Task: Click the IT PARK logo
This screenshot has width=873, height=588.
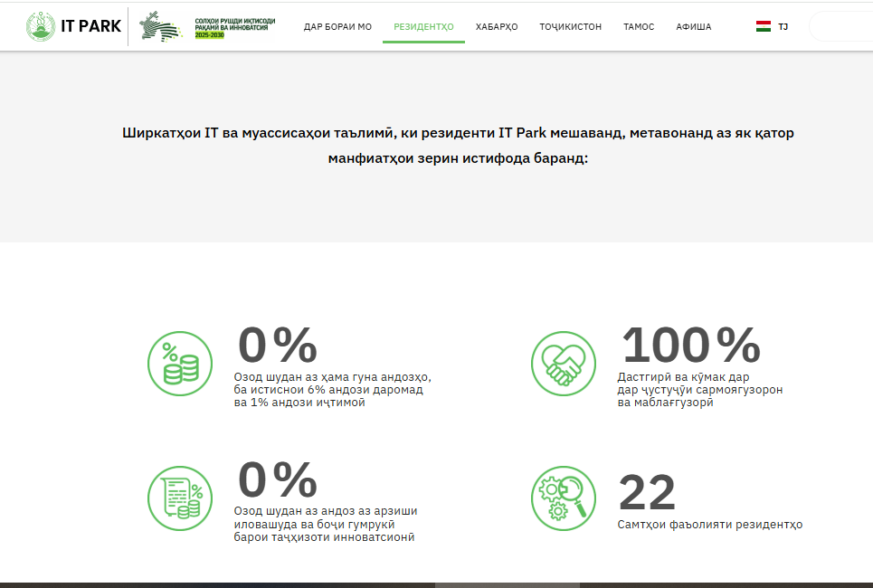Action: (73, 26)
